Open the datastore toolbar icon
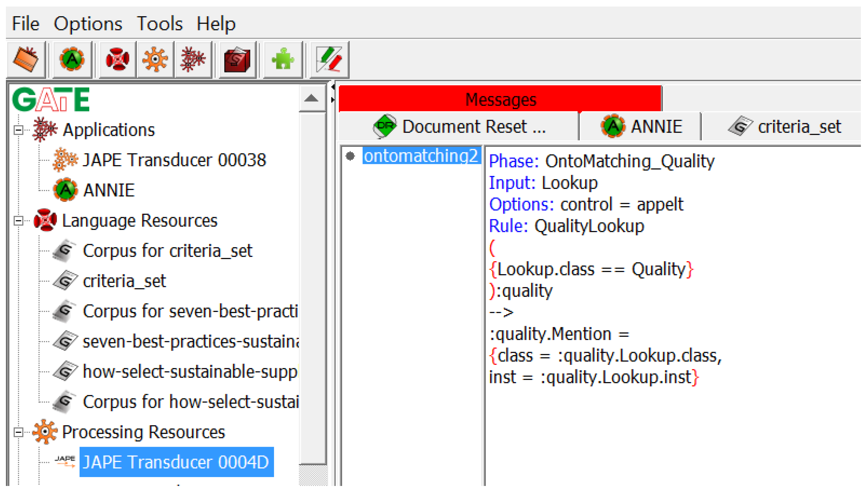The height and width of the screenshot is (496, 868). (x=238, y=60)
